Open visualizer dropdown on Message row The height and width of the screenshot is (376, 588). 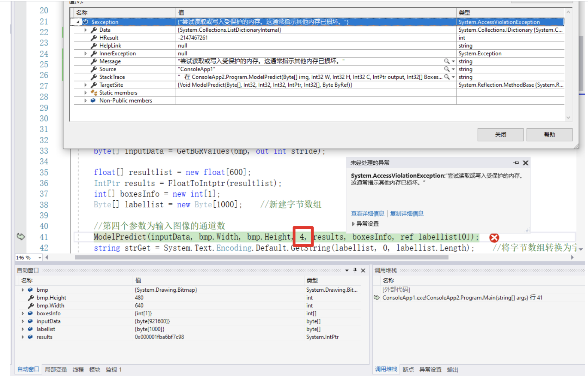click(453, 61)
